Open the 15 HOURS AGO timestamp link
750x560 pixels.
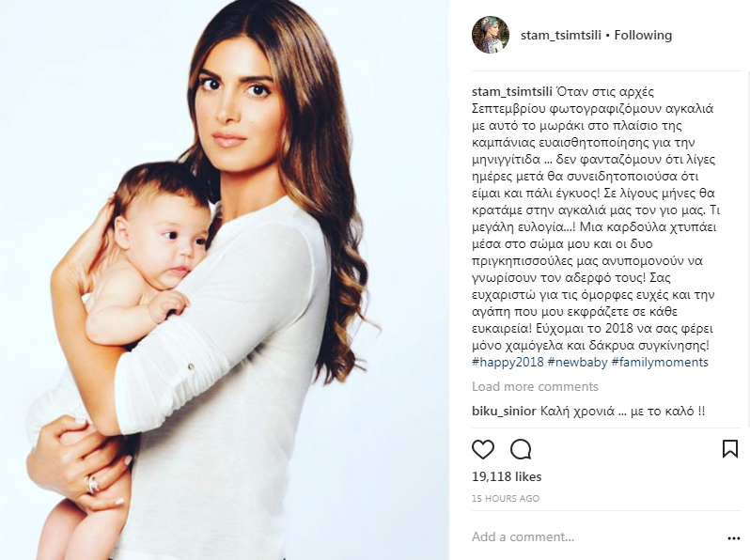coord(505,498)
